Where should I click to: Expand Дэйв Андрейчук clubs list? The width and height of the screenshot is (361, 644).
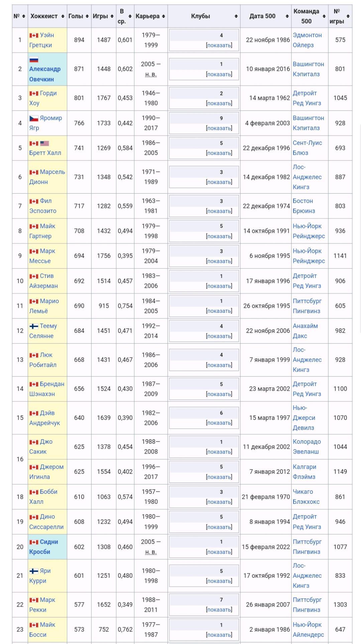coord(219,423)
